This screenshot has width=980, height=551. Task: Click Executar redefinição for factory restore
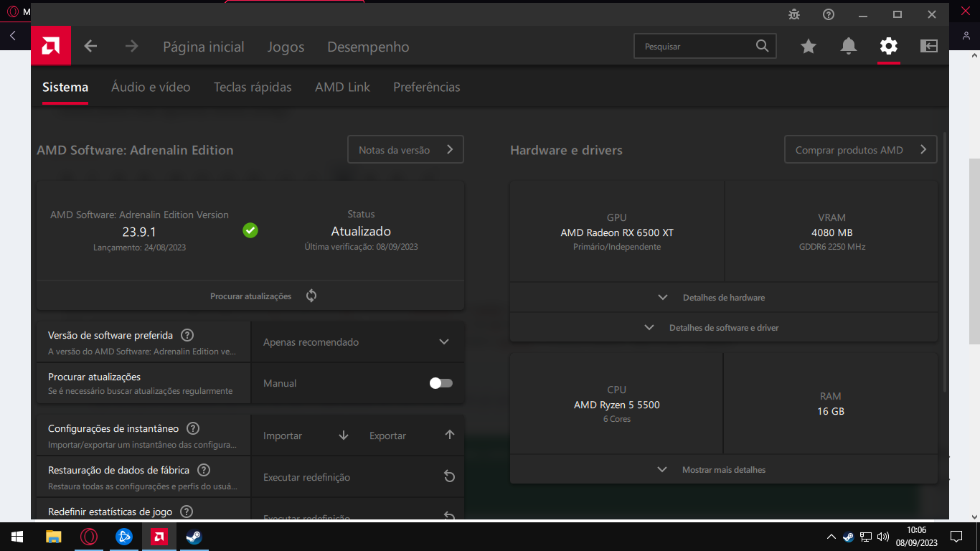click(x=306, y=477)
